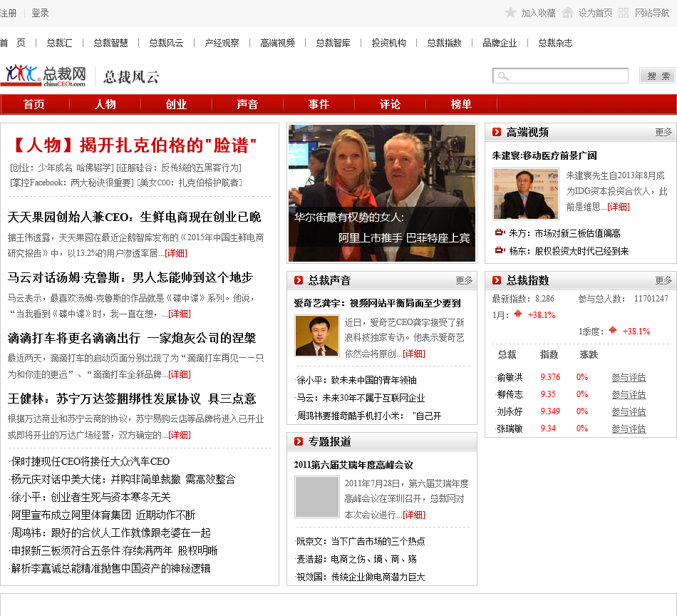Select the 声音 tab in red bar
Viewport: 677px width, 616px height.
point(247,104)
